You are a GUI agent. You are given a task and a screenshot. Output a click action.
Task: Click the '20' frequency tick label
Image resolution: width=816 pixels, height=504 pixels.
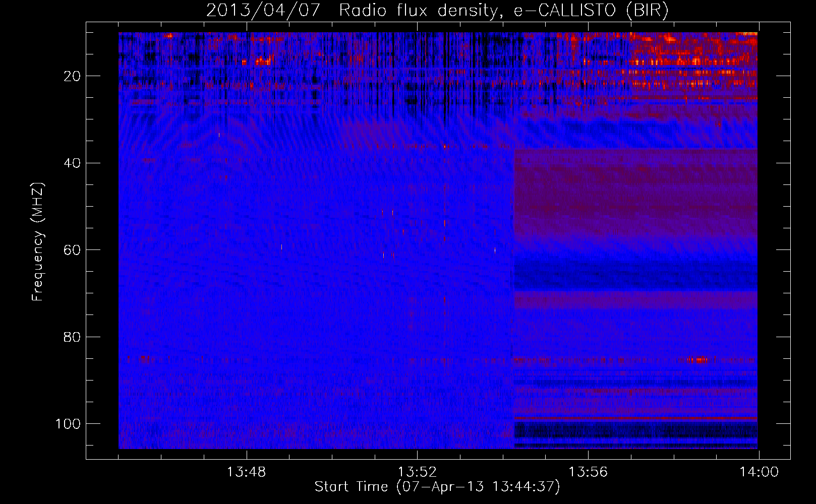72,76
